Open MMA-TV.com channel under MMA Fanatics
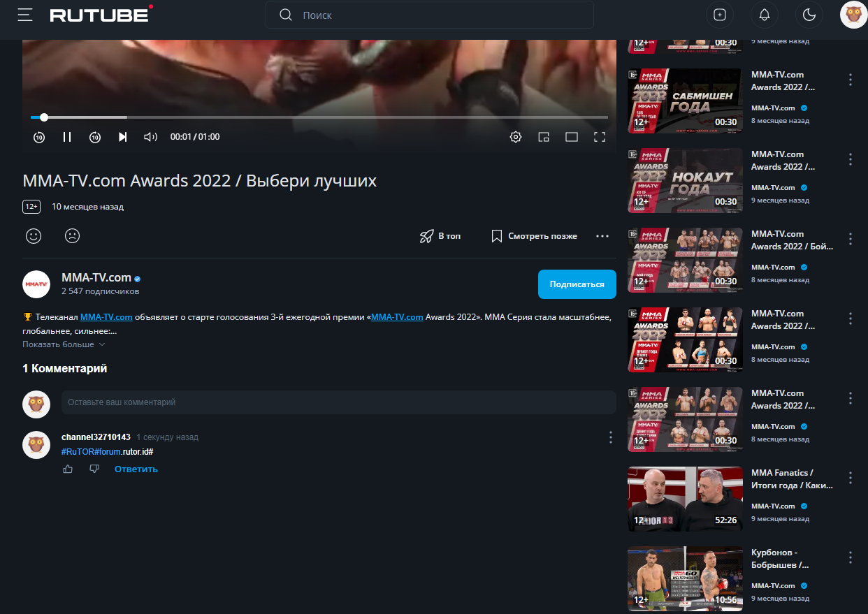The image size is (868, 614). click(773, 506)
